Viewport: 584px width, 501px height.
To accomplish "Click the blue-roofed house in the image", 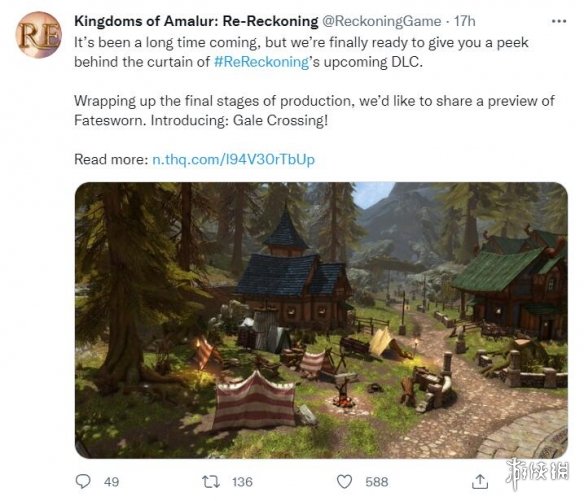I will (293, 274).
